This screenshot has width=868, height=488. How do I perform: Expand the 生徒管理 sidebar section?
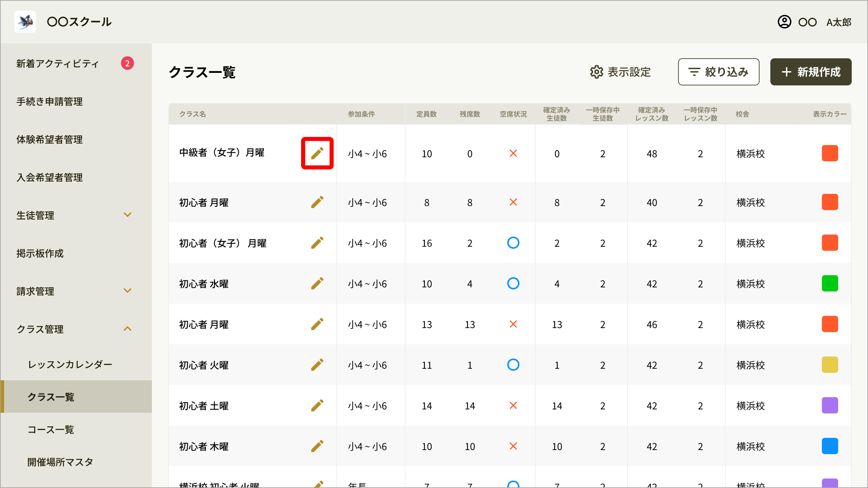pyautogui.click(x=127, y=215)
